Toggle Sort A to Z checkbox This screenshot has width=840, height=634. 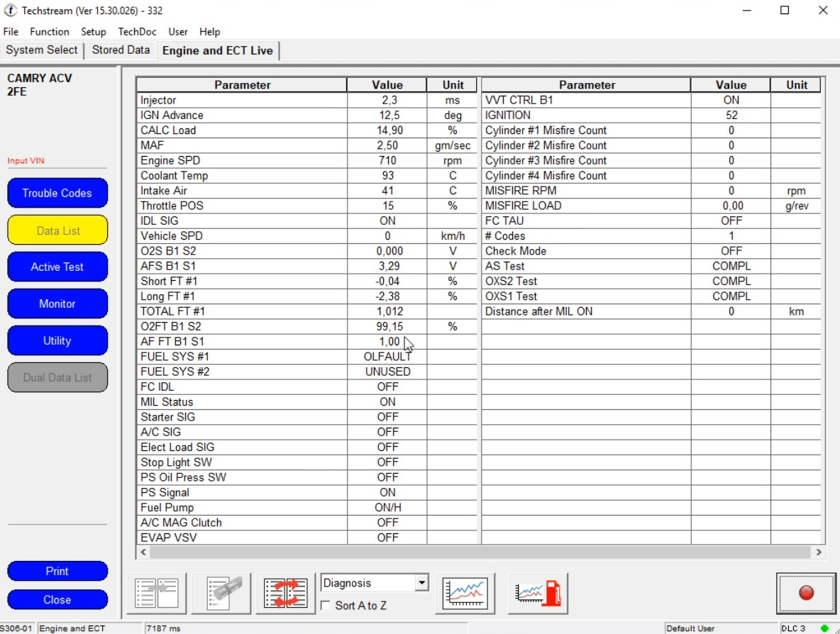[325, 606]
